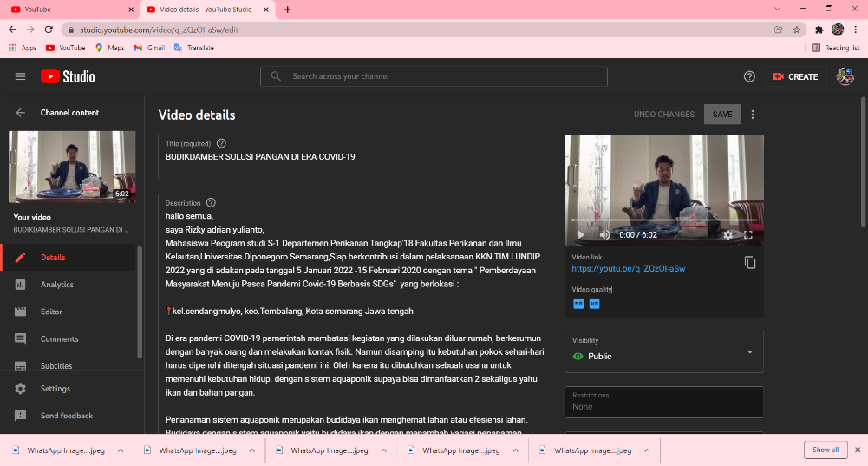Click the sidebar video thumbnail
The width and height of the screenshot is (868, 466).
[x=72, y=167]
